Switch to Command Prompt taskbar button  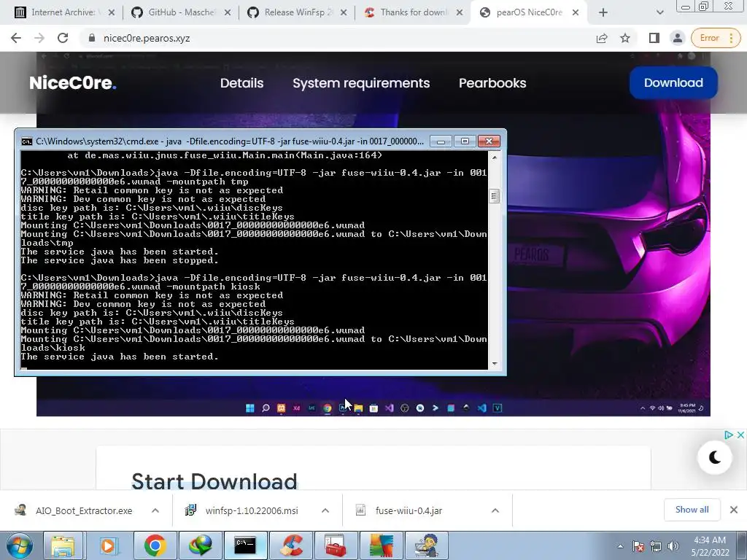point(245,545)
